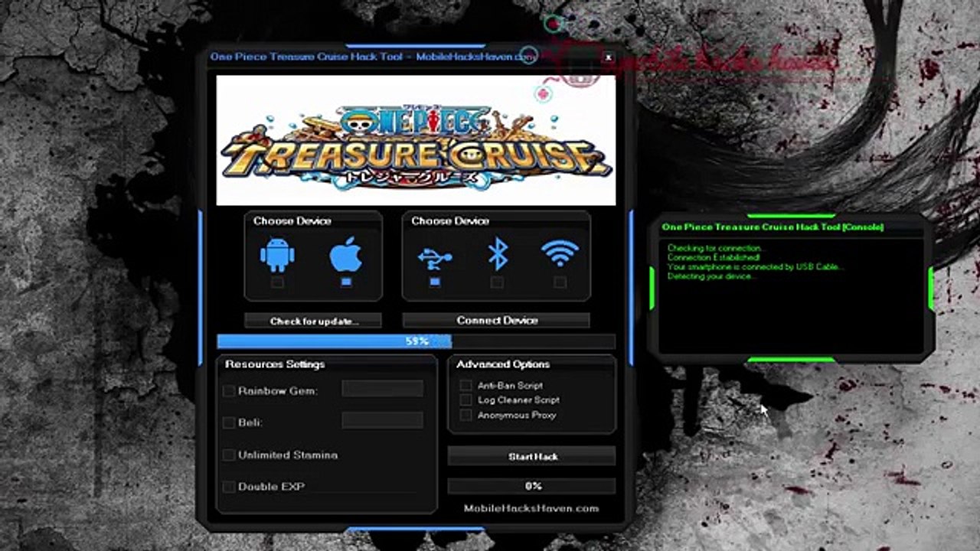Click the 59% connection progress bar
The height and width of the screenshot is (551, 980).
416,341
